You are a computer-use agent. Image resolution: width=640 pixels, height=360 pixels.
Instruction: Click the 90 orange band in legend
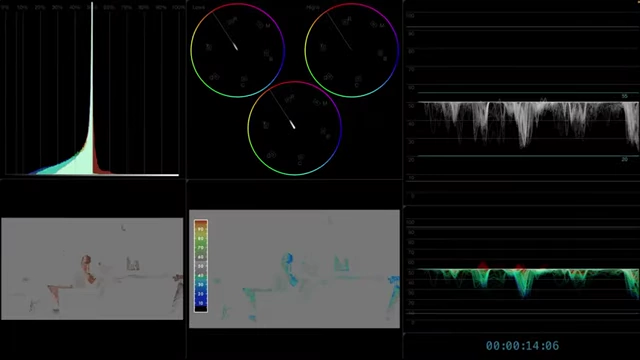click(x=201, y=229)
